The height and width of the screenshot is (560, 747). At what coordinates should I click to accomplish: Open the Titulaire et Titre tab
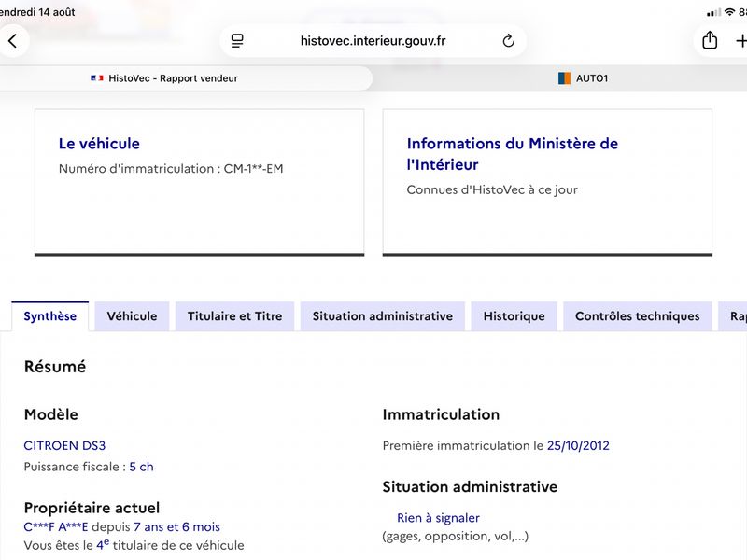[x=235, y=316]
